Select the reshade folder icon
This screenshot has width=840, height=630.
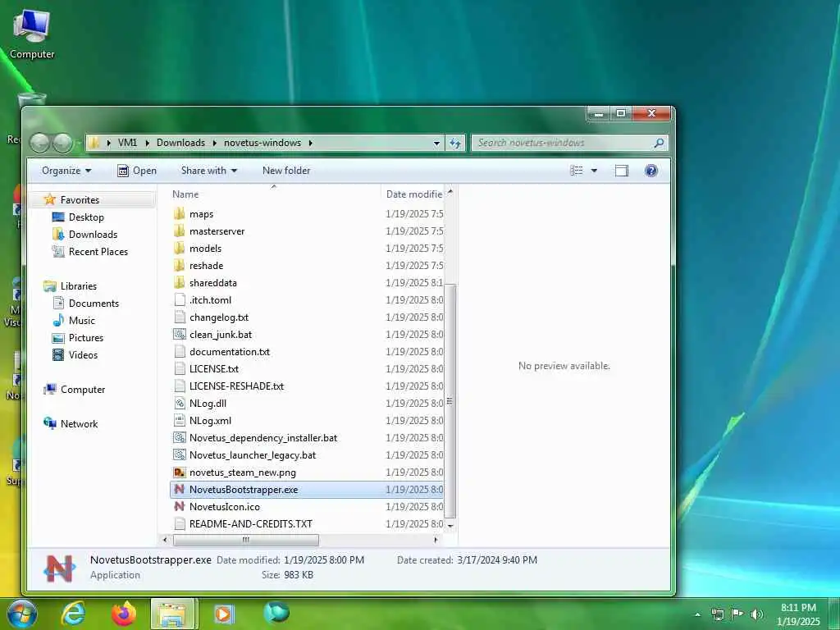point(180,265)
